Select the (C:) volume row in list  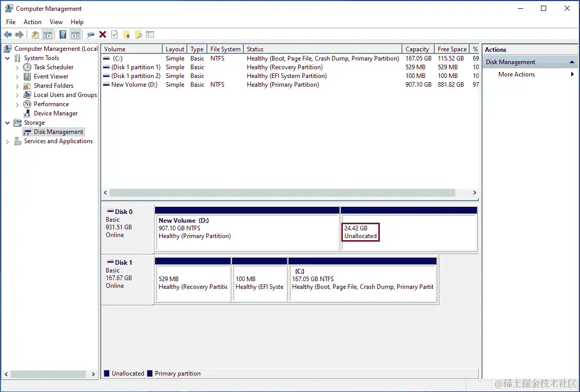291,58
